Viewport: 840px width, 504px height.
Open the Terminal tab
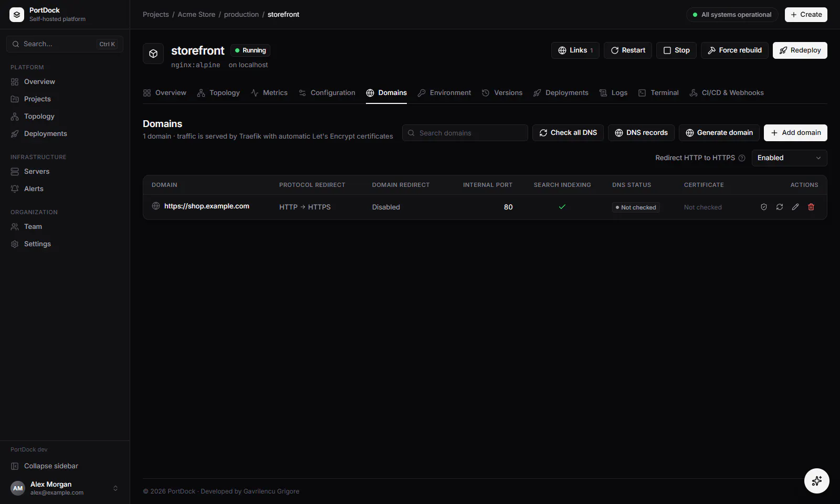(658, 93)
